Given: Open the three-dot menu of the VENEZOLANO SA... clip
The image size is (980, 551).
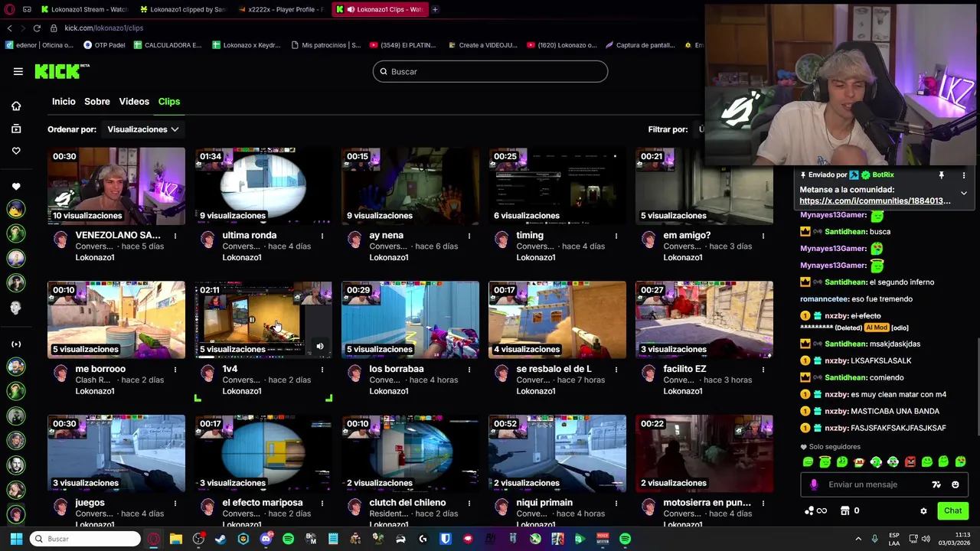Looking at the screenshot, I should coord(175,236).
